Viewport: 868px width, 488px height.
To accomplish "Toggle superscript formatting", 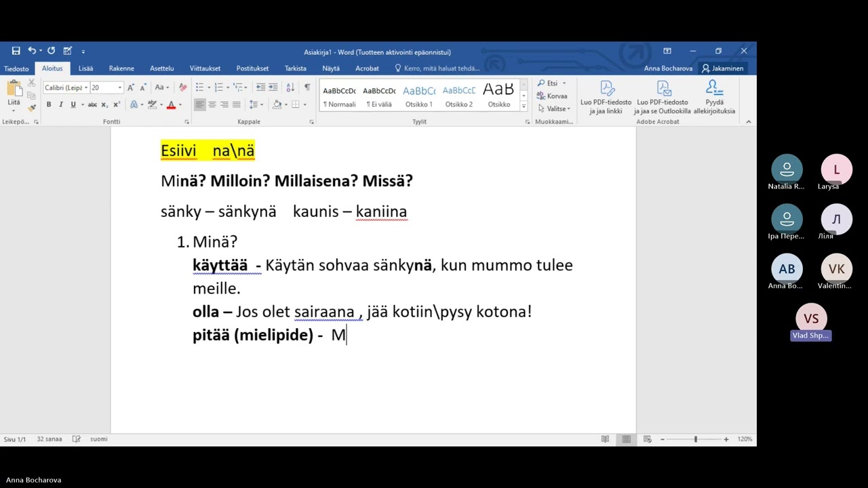I will coord(117,104).
